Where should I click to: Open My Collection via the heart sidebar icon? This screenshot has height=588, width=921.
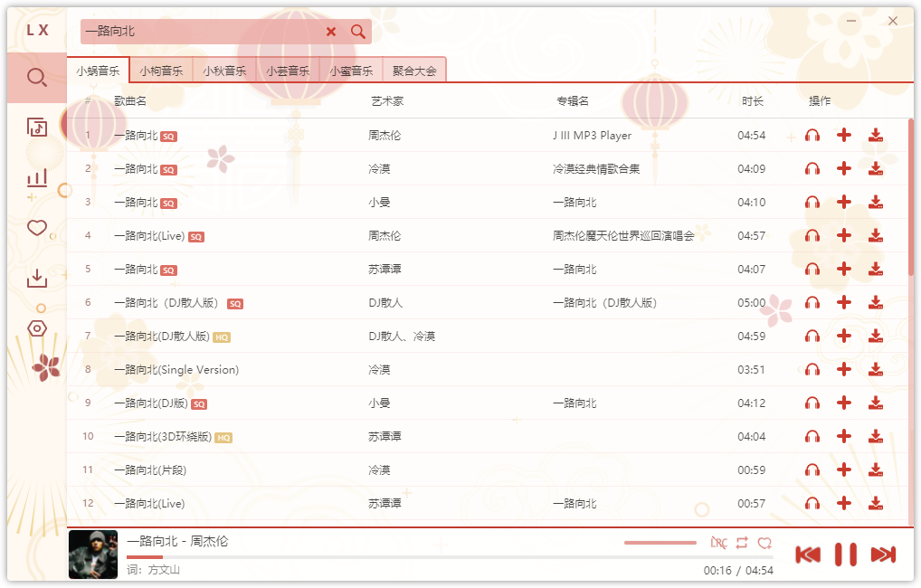click(x=36, y=228)
